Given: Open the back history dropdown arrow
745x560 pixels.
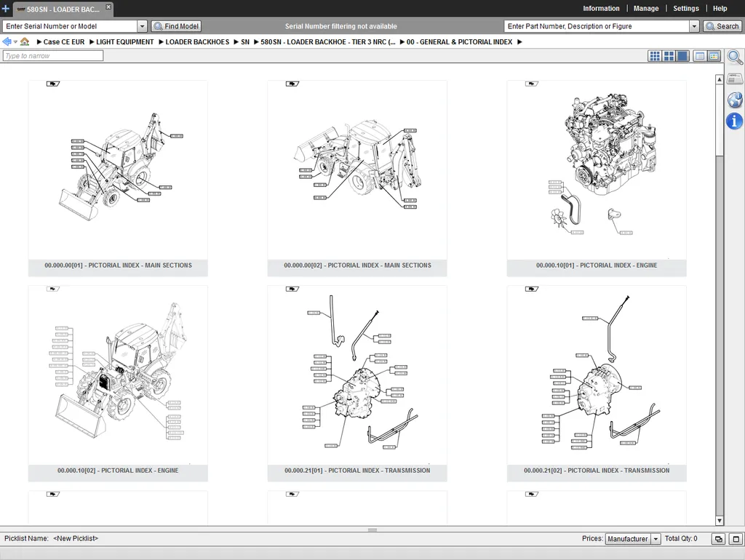Looking at the screenshot, I should (15, 41).
